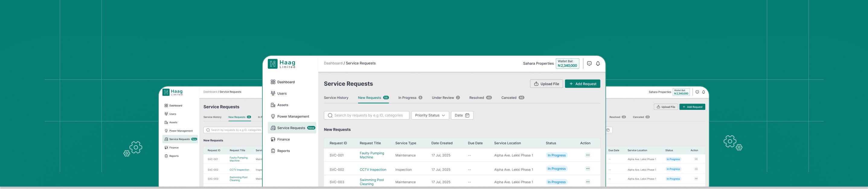The width and height of the screenshot is (868, 189).
Task: Open Reports in left window sidebar
Action: click(x=171, y=156)
